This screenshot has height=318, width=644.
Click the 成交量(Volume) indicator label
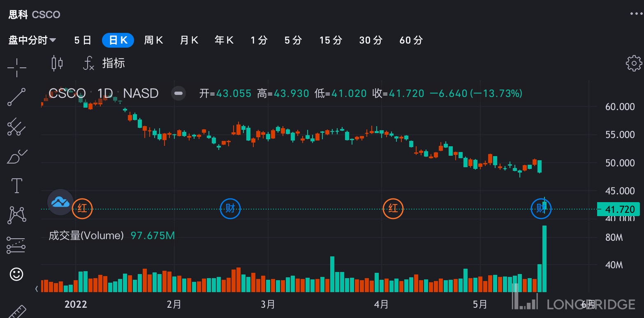click(x=86, y=235)
